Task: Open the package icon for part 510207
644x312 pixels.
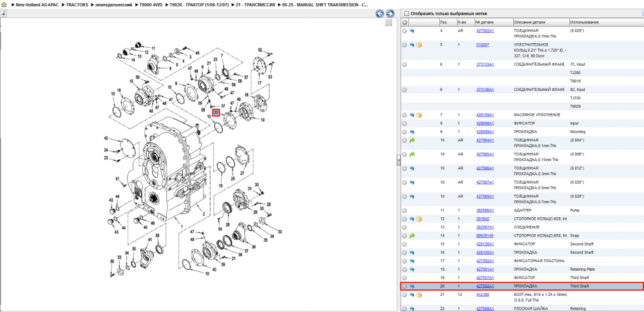Action: click(419, 45)
